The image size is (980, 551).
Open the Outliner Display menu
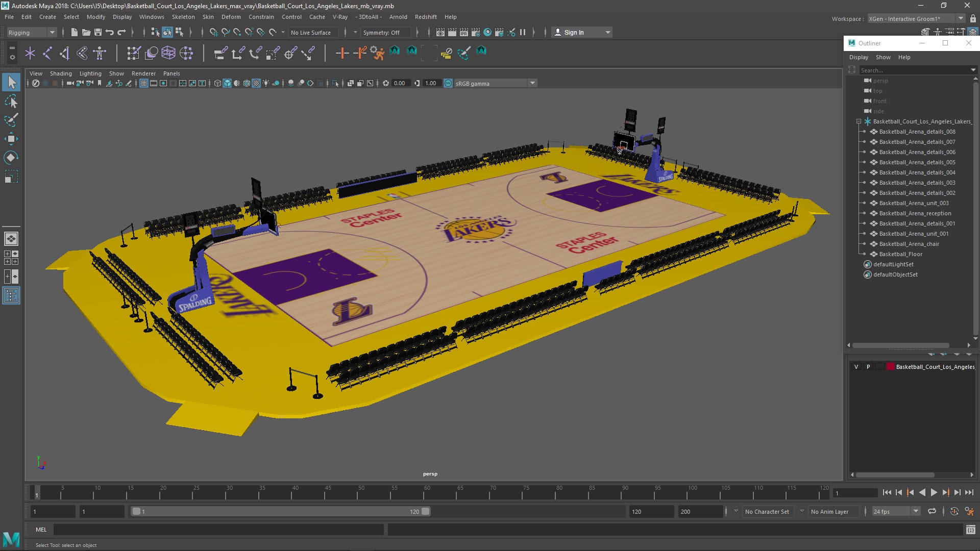(x=859, y=57)
